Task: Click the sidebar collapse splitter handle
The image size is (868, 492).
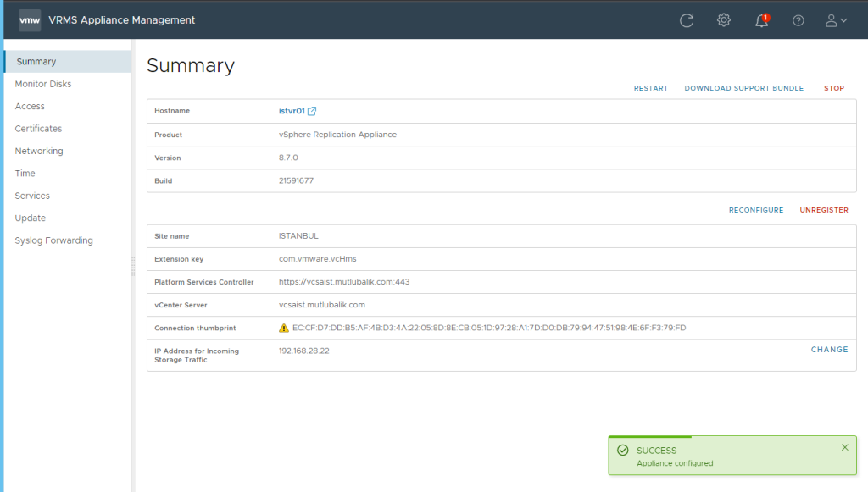Action: coord(133,266)
